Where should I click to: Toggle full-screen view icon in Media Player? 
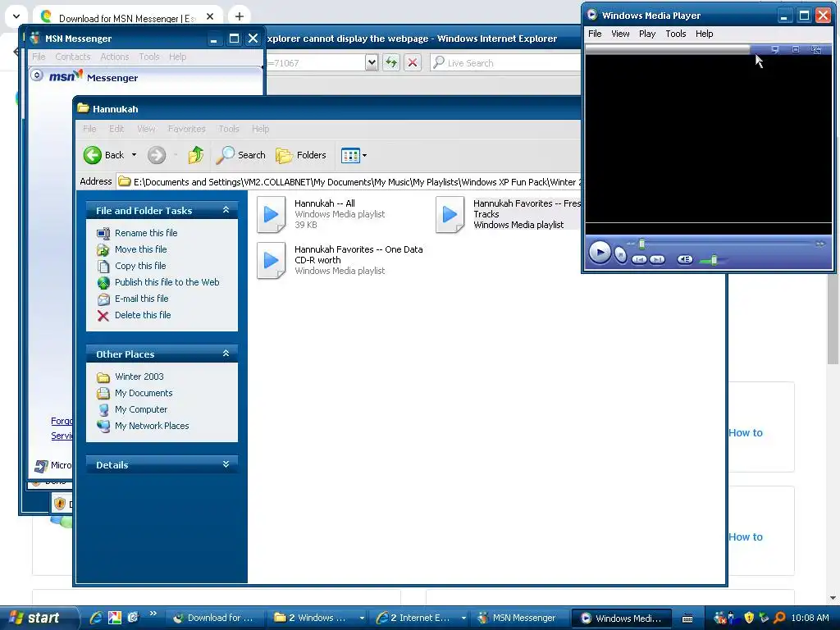pyautogui.click(x=796, y=49)
